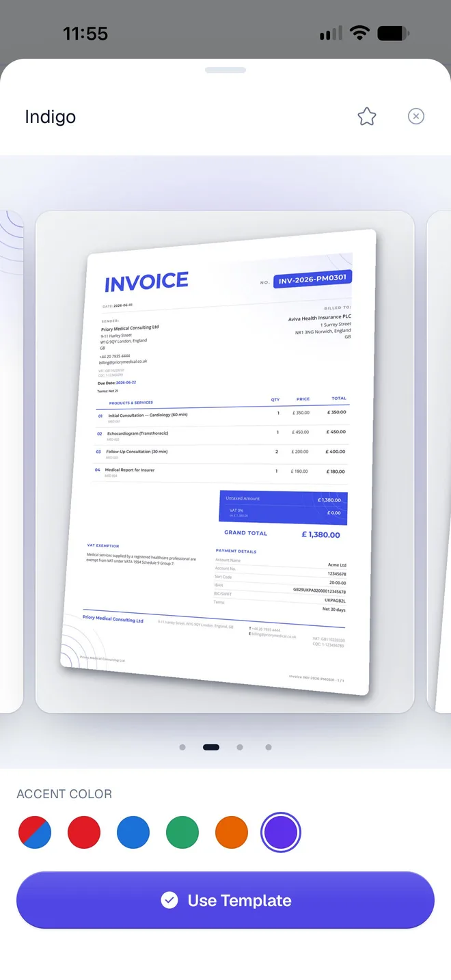Go to the first page indicator dot
The width and height of the screenshot is (451, 980).
(x=182, y=747)
